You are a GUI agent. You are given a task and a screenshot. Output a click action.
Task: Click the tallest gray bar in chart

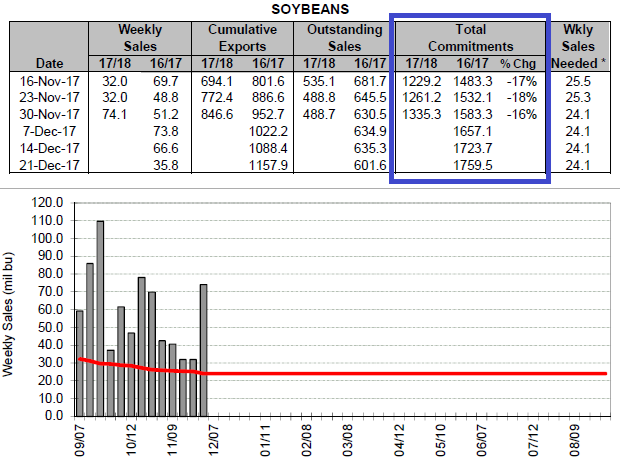(100, 317)
